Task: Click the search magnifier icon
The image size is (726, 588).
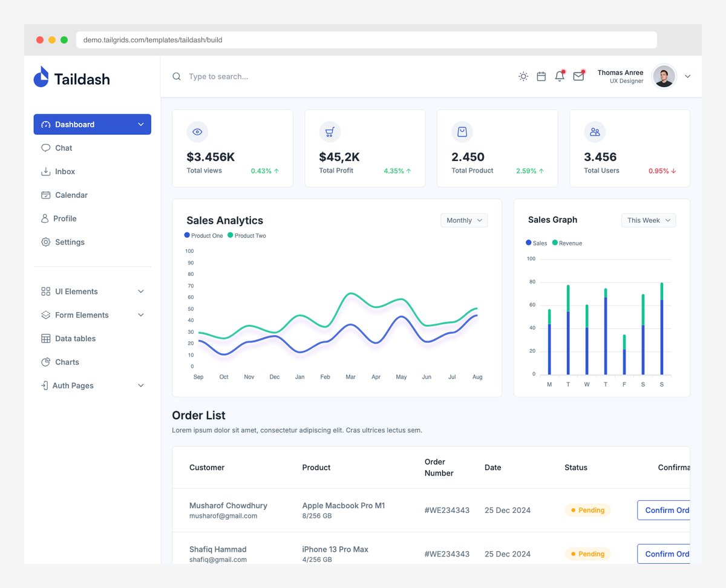Action: click(176, 76)
